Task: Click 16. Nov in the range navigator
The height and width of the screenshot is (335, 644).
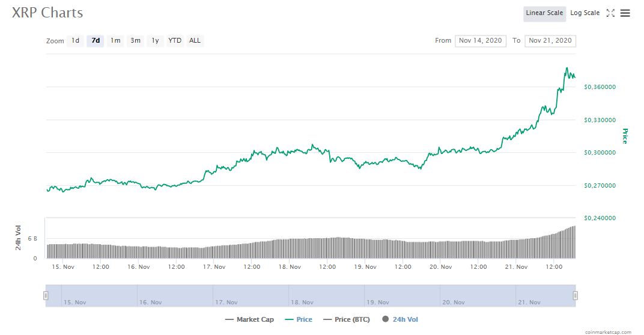Action: (x=150, y=302)
